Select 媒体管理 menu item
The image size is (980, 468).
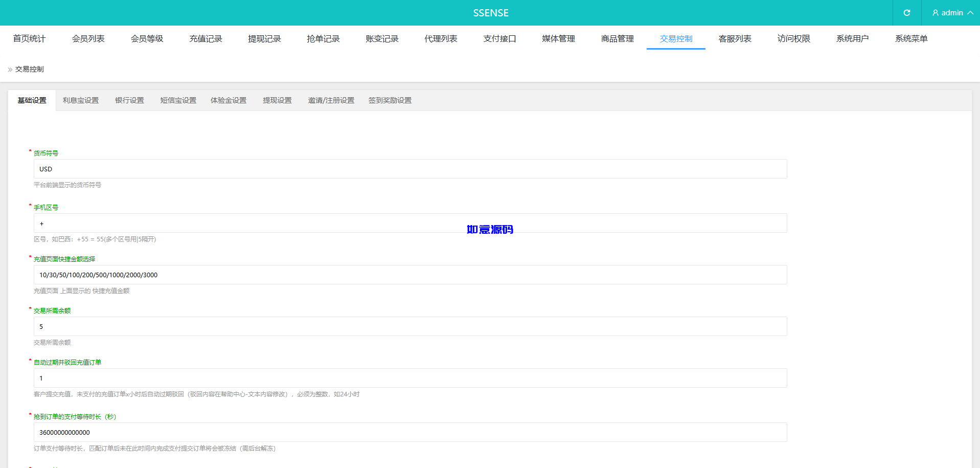558,39
